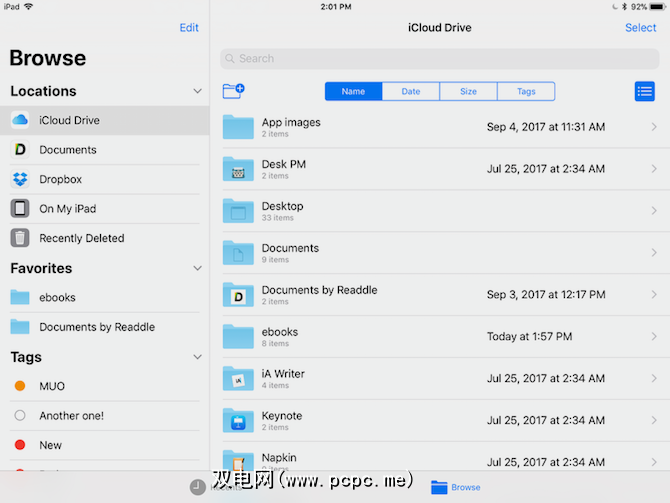670x503 pixels.
Task: Open the Desktop folder icon
Action: click(x=238, y=211)
